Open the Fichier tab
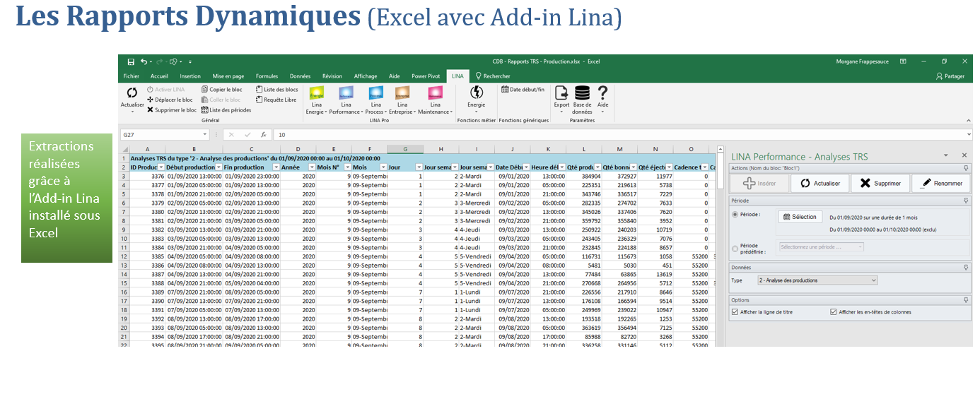 [x=131, y=76]
